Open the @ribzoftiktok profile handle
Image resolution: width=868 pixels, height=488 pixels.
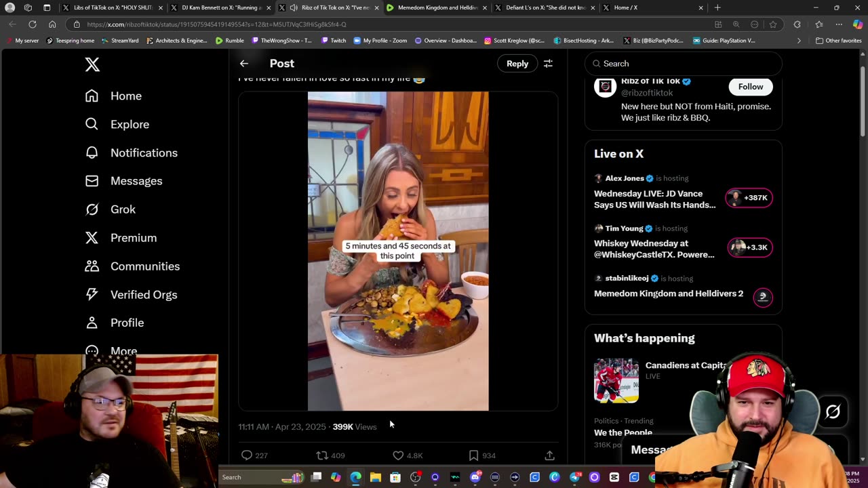[647, 93]
